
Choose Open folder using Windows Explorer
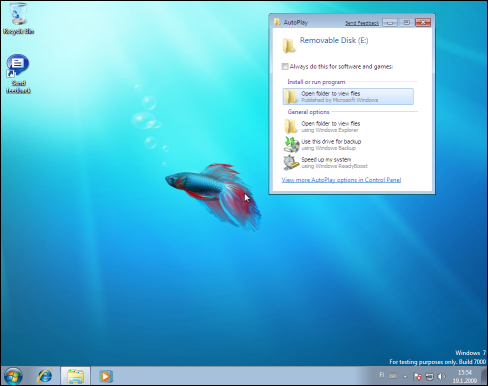[x=348, y=126]
